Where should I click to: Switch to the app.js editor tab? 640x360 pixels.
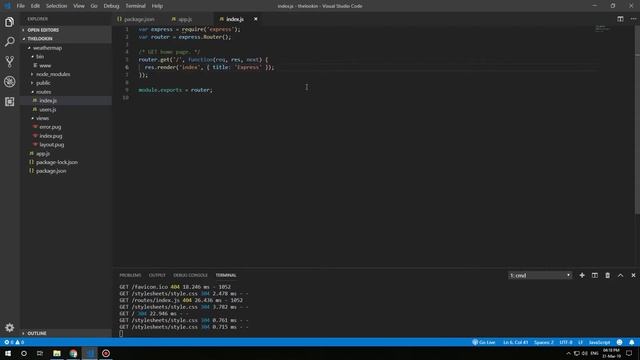click(185, 19)
